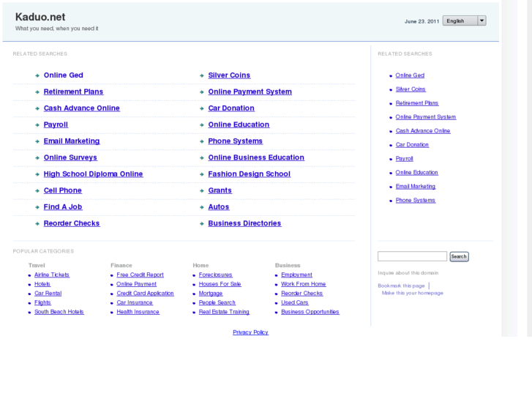Click the arrow icon beside Online Surveys
The height and width of the screenshot is (399, 532).
[37, 158]
